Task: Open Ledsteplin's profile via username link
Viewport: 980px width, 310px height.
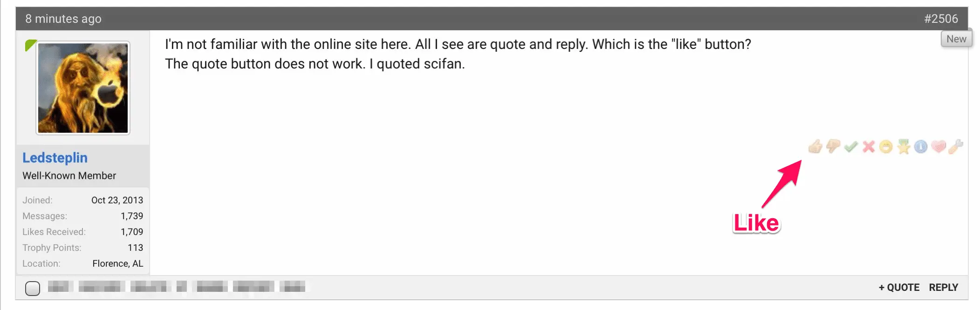Action: [55, 158]
